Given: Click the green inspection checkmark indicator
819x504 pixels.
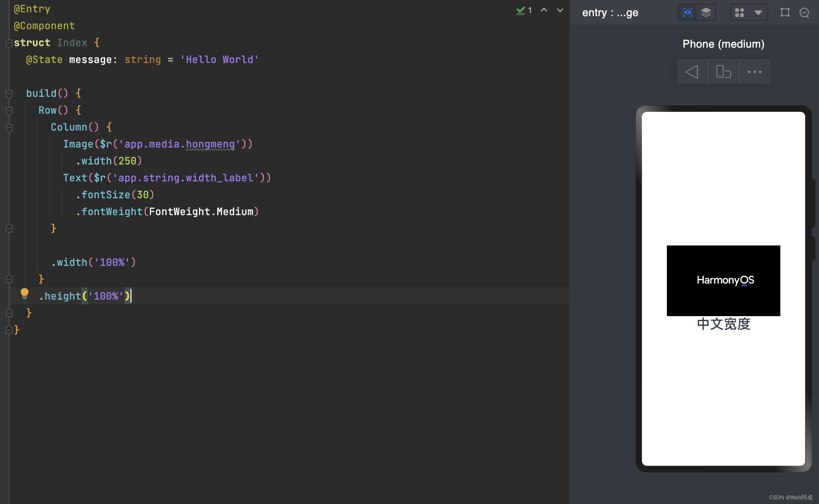Looking at the screenshot, I should [521, 11].
